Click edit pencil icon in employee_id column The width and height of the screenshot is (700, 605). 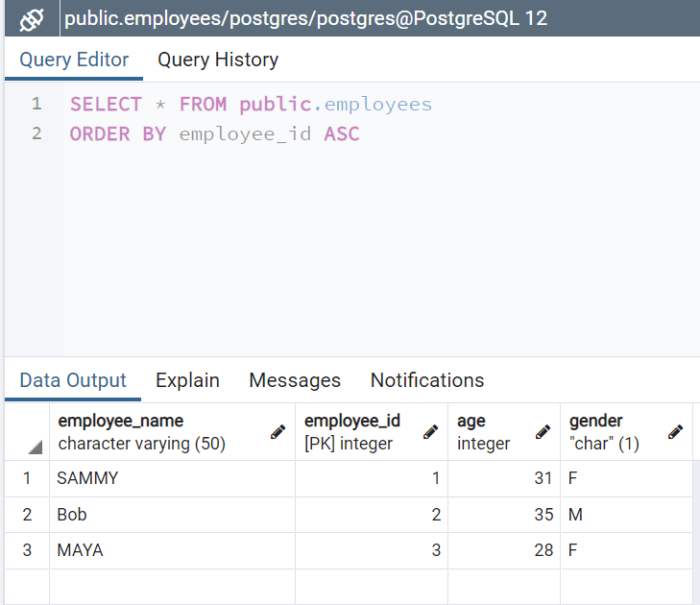point(430,432)
